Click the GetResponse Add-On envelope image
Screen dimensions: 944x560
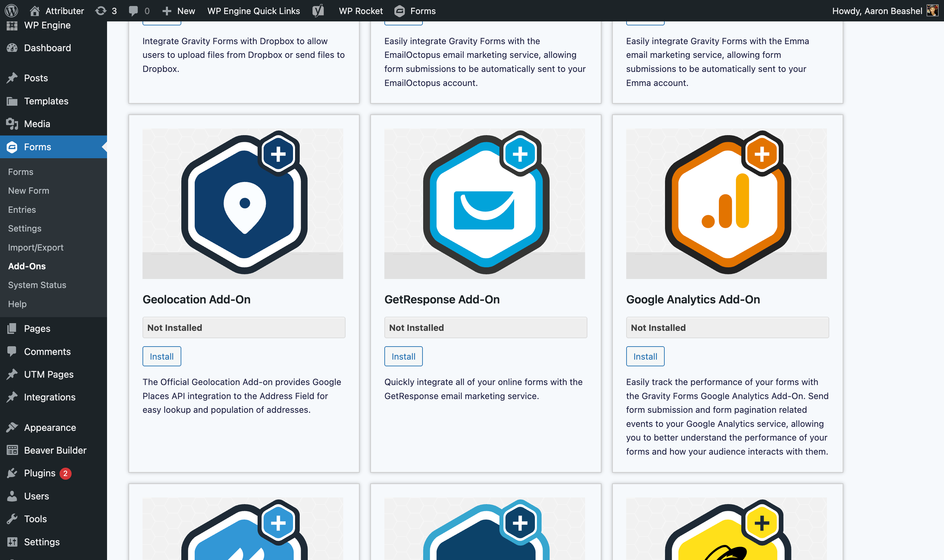pos(485,203)
